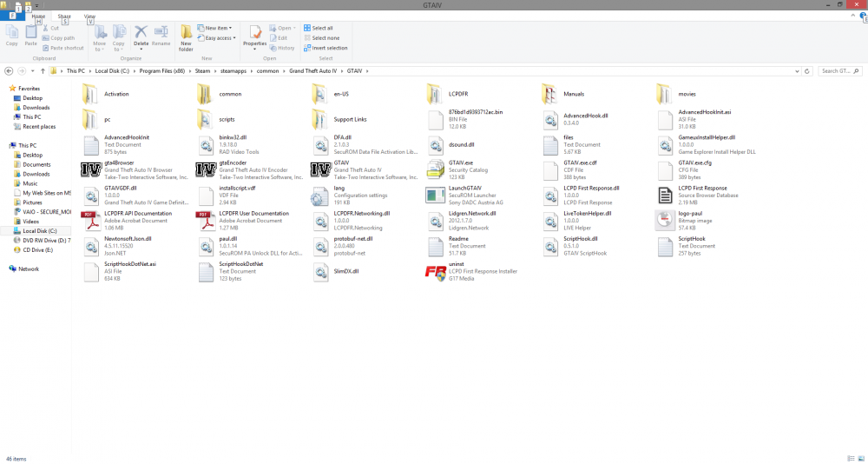Image resolution: width=868 pixels, height=464 pixels.
Task: Select the Manuals folder
Action: tap(563, 94)
